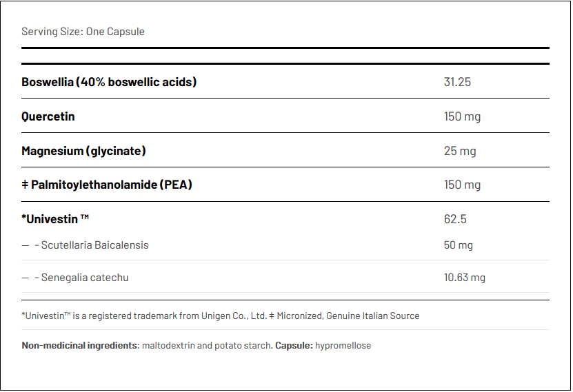Click the Senegalia catechu sub-ingredient
The height and width of the screenshot is (392, 573).
click(85, 278)
